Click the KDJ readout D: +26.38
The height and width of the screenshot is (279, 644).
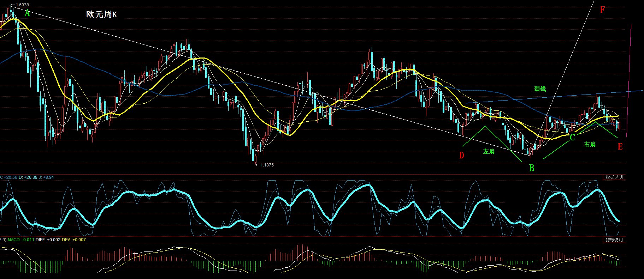click(x=28, y=177)
